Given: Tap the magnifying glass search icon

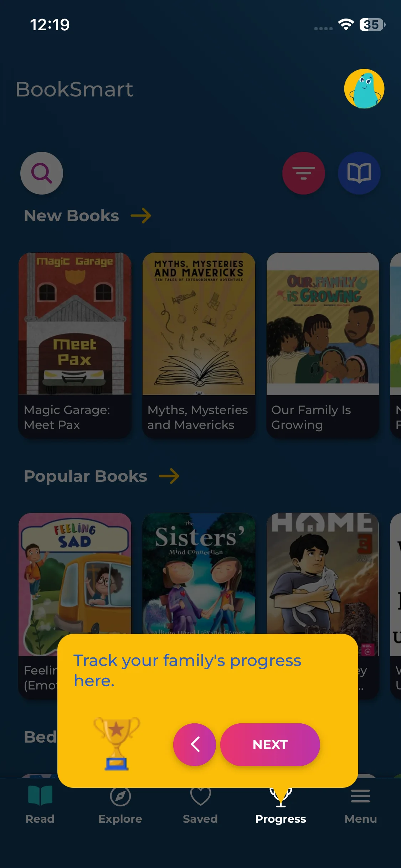Looking at the screenshot, I should pos(42,173).
